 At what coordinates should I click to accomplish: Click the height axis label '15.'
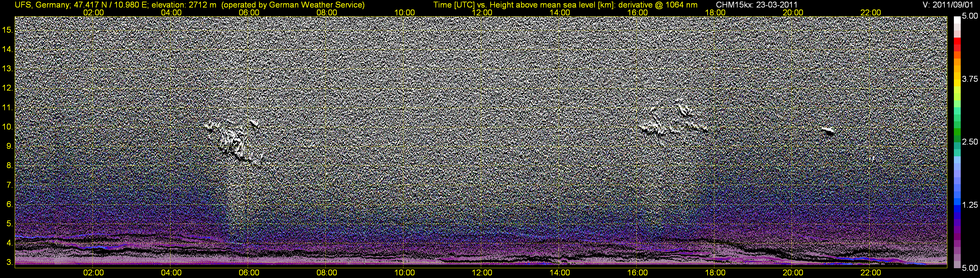click(x=8, y=30)
